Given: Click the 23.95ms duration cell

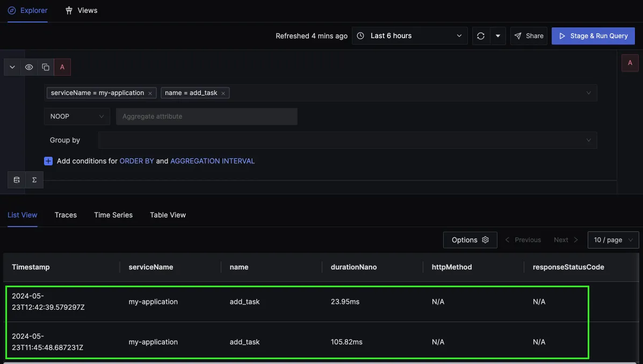Looking at the screenshot, I should click(x=345, y=302).
